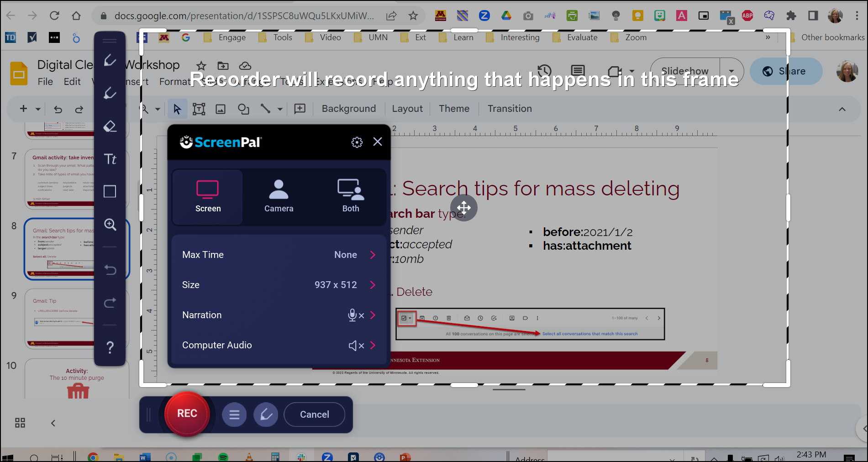
Task: Close the ScreenPal panel
Action: [x=378, y=142]
